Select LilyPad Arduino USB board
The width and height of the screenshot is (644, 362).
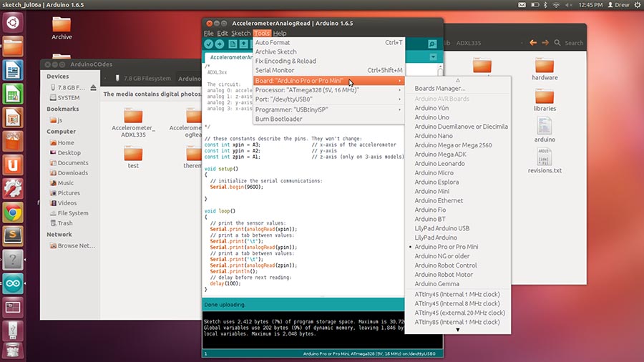click(441, 228)
